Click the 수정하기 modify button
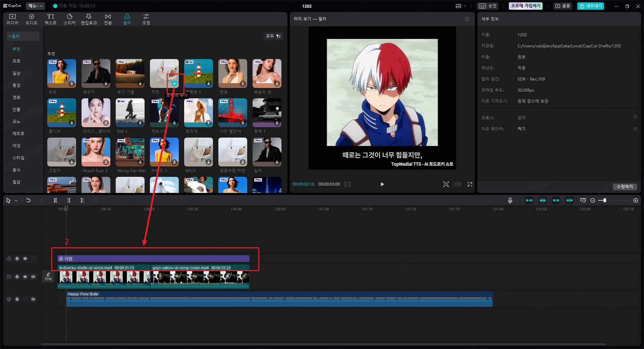This screenshot has width=644, height=349. click(x=625, y=187)
